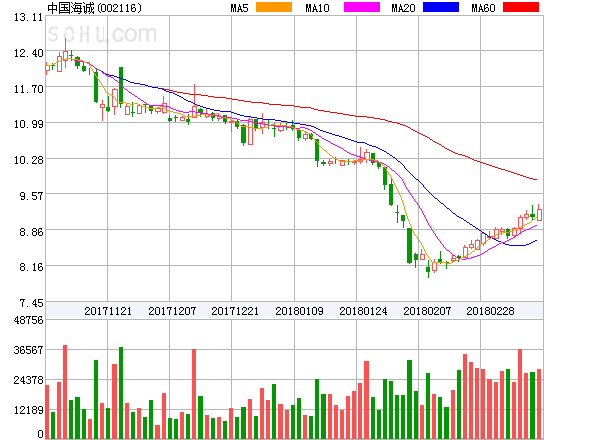The image size is (600, 440).
Task: Click the 20180207 date label
Action: click(427, 311)
